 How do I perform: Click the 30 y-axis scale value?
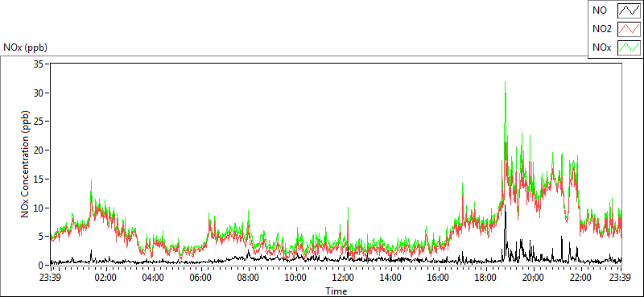[39, 93]
